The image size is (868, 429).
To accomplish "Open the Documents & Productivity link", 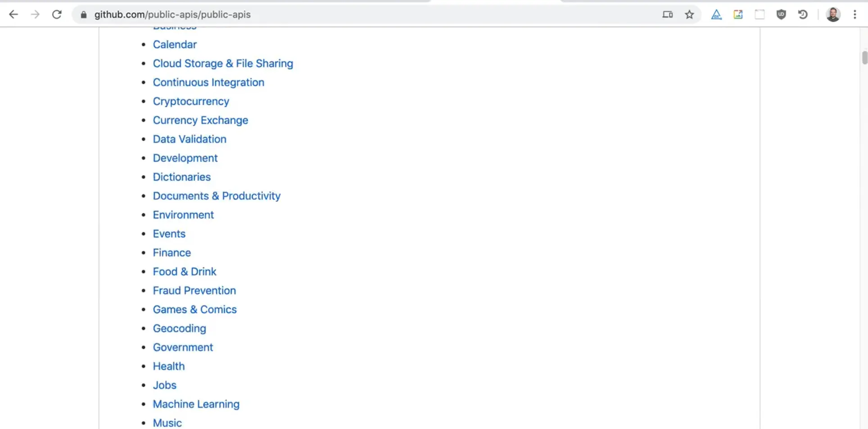I will [217, 196].
